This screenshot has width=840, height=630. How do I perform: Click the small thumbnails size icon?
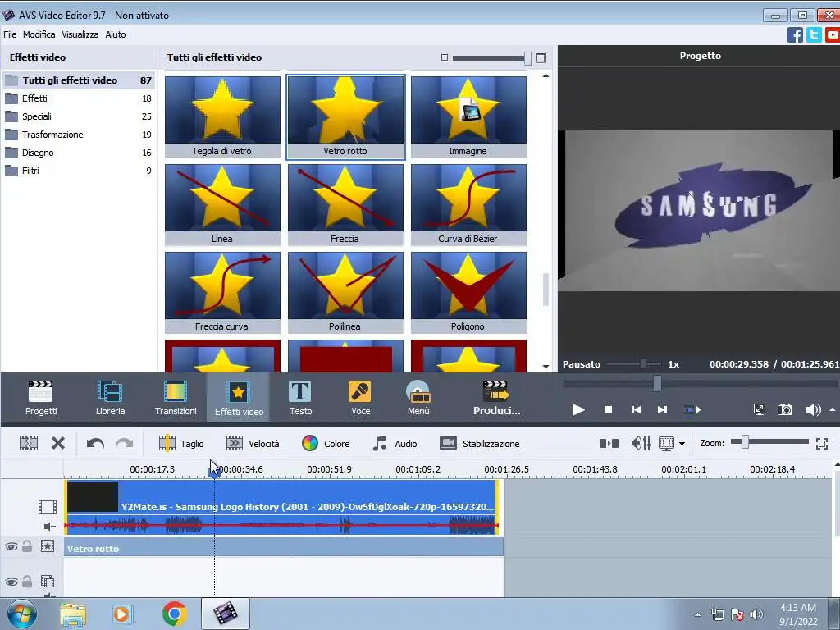(444, 57)
